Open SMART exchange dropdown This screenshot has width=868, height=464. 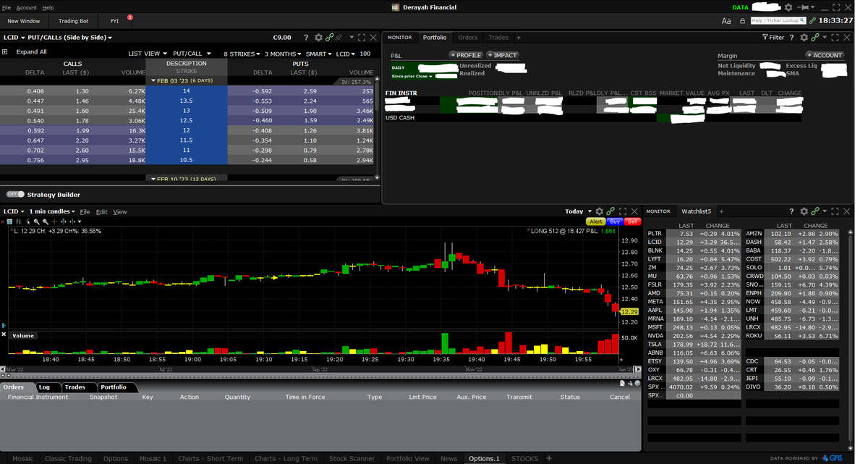click(x=319, y=54)
